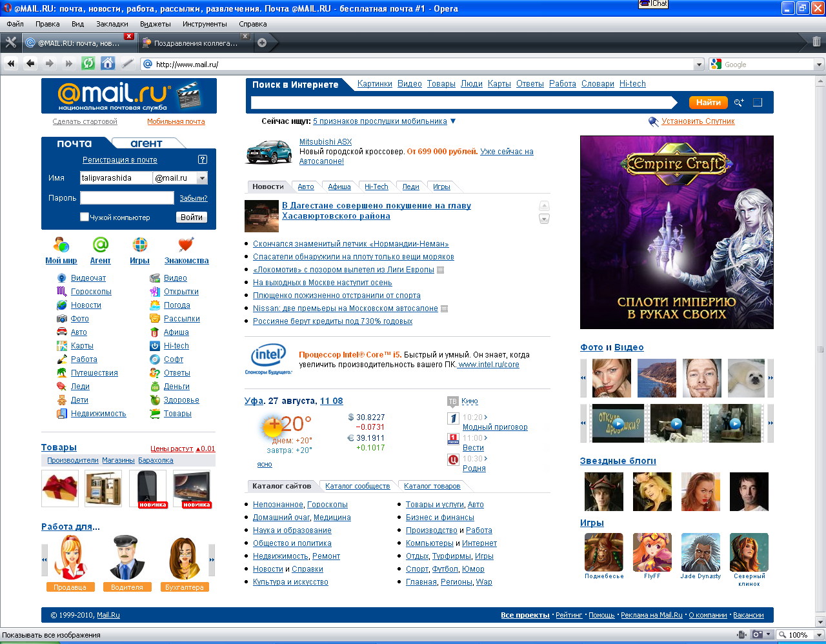Switch to the Hi-Tech news tab
Image resolution: width=826 pixels, height=644 pixels.
(x=376, y=186)
